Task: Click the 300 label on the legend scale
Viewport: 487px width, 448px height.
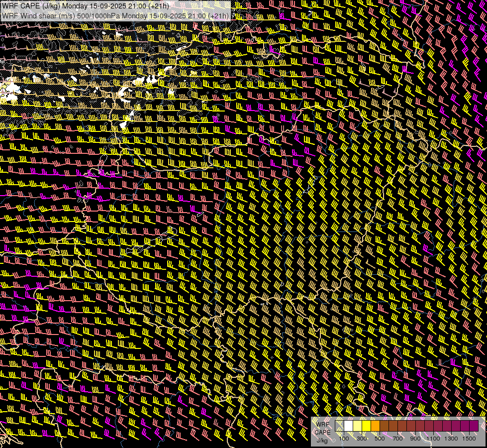Action: (362, 439)
